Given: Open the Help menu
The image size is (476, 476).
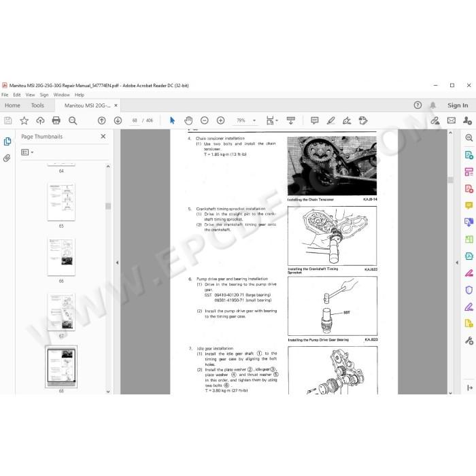Looking at the screenshot, I should 80,95.
